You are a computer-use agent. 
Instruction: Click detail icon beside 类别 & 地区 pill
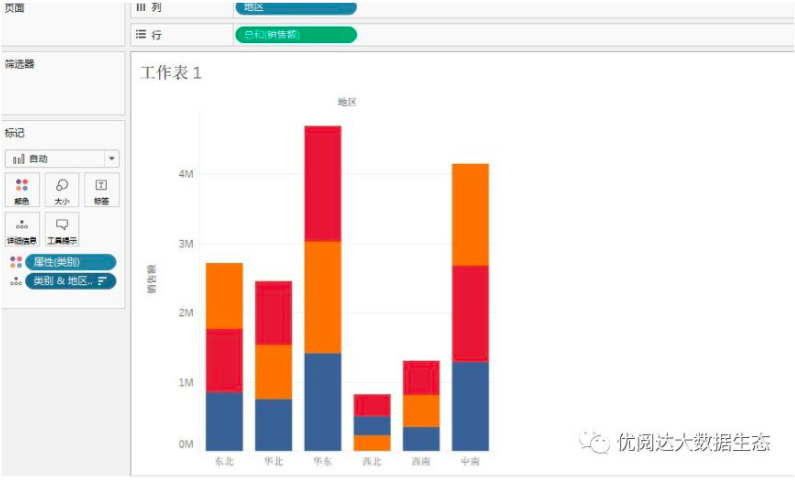coord(16,281)
